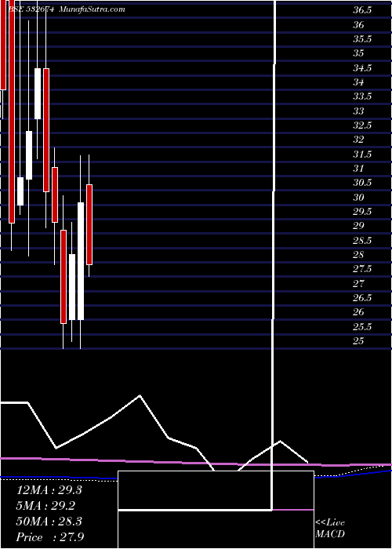Click the 50MA : 28.3 legend value

(49, 522)
